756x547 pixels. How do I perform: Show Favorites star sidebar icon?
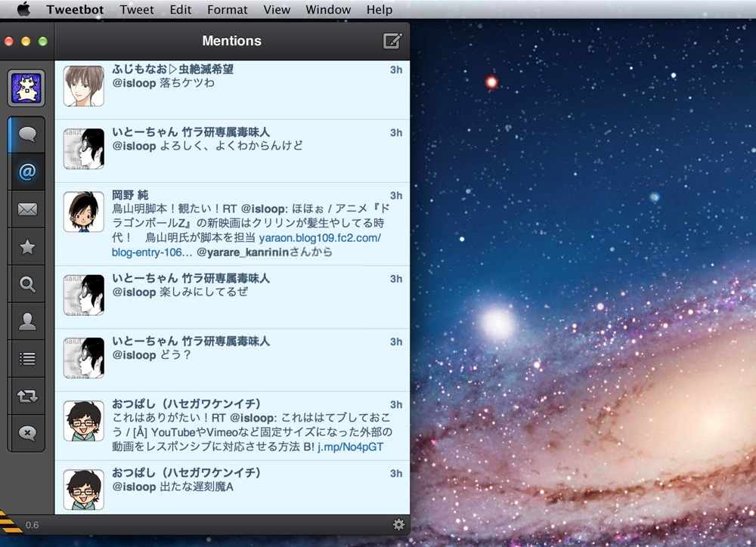27,247
